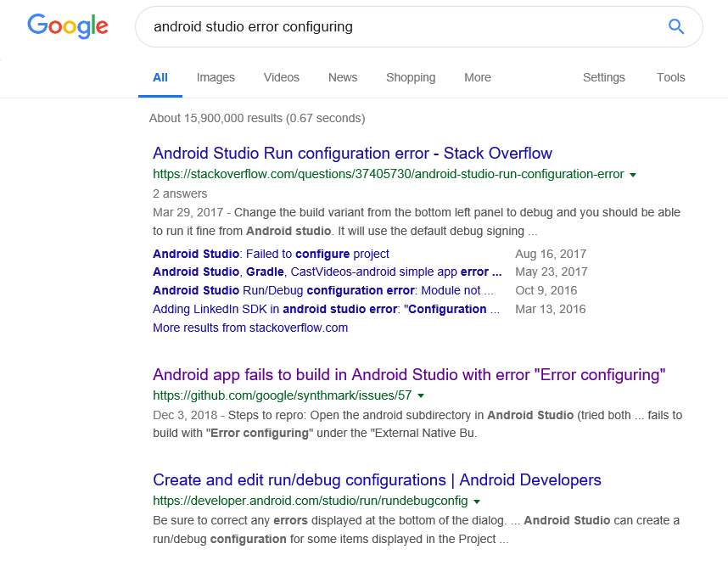This screenshot has height=566, width=728.
Task: Click the 'About 15,900,000 results' text
Action: pos(257,119)
